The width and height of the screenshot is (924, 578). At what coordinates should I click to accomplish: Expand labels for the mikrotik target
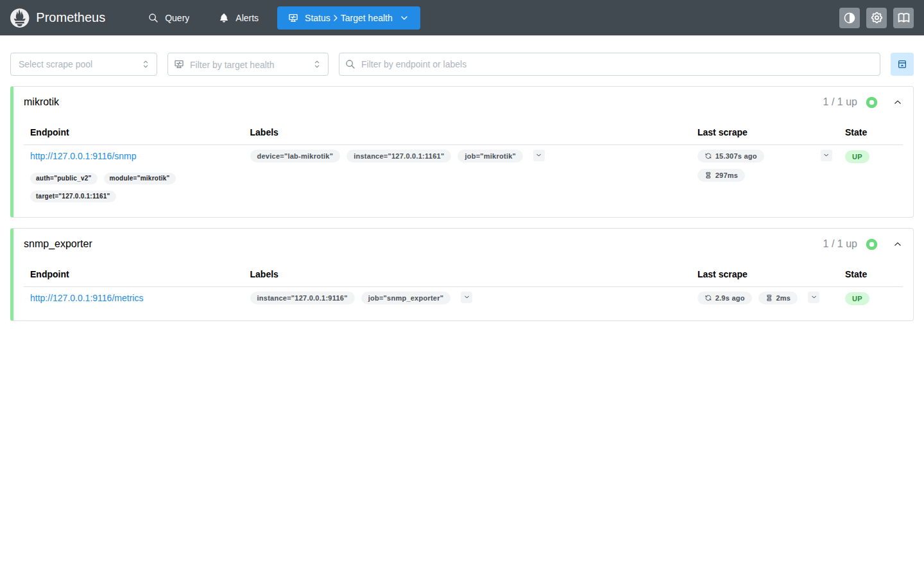539,155
